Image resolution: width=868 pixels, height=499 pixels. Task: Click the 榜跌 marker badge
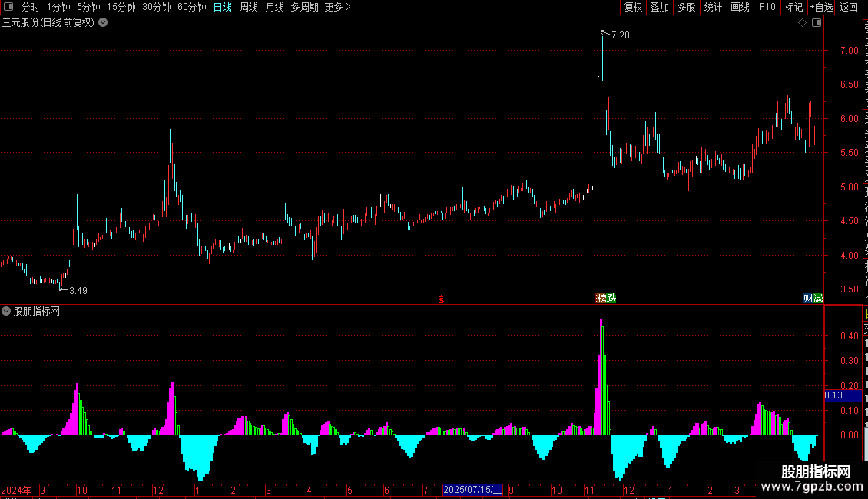(605, 298)
